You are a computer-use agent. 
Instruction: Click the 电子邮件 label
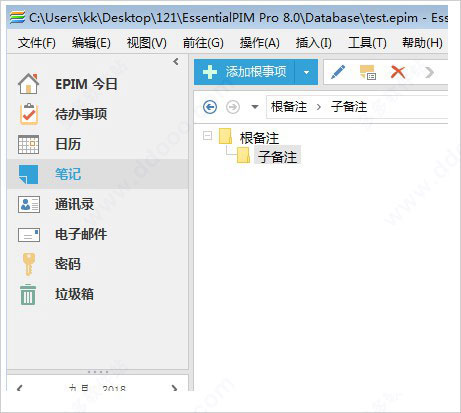click(81, 234)
